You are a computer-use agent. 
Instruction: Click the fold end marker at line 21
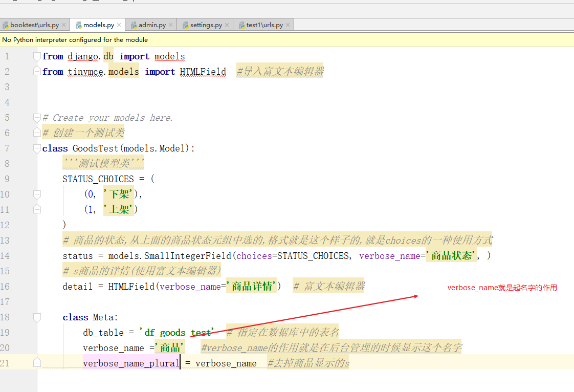(37, 363)
